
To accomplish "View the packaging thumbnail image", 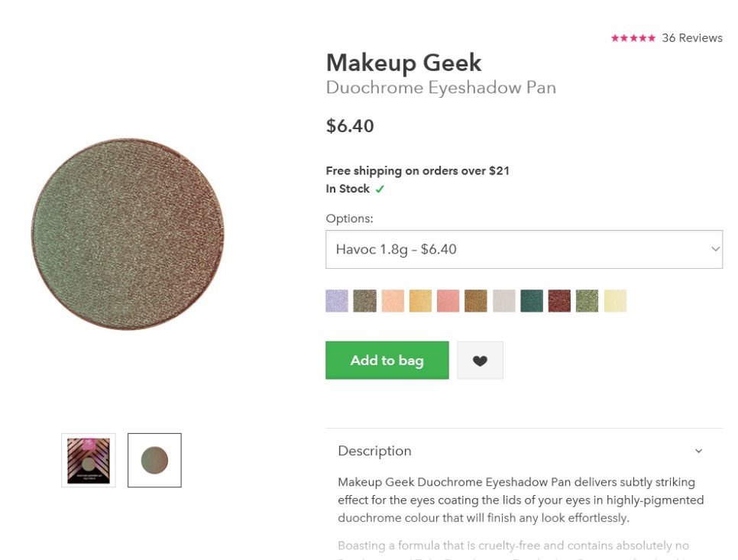I will pyautogui.click(x=89, y=460).
